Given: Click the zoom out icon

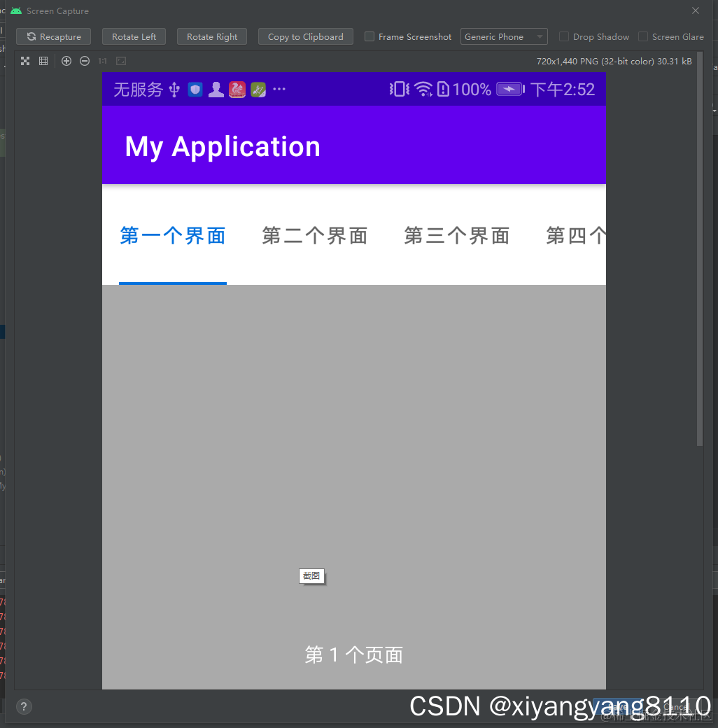Looking at the screenshot, I should point(84,61).
